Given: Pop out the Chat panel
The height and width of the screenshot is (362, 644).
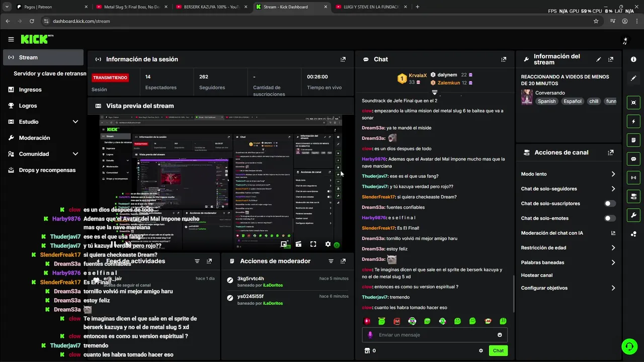Looking at the screenshot, I should click(504, 59).
